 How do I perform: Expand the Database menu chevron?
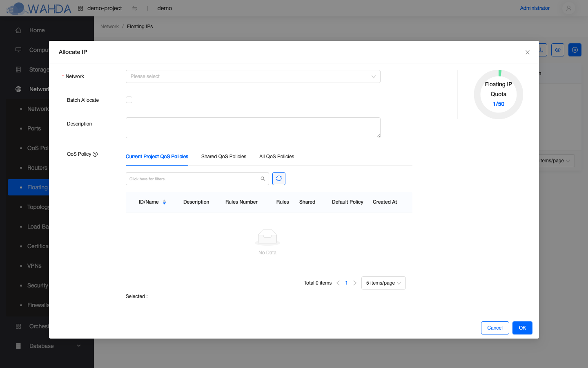pos(79,346)
